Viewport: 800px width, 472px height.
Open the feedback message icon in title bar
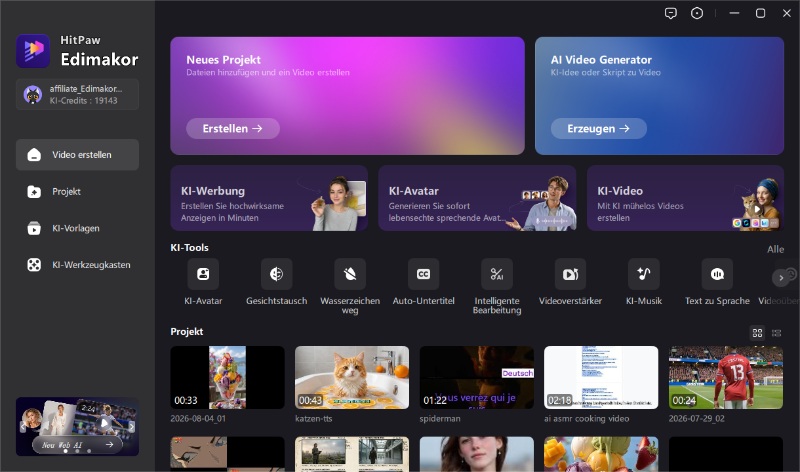coord(670,13)
